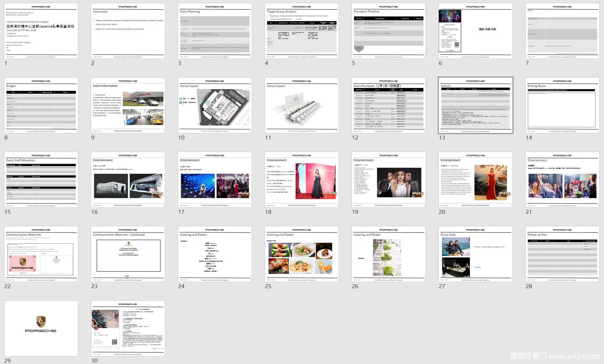Select slide 7 Media thumbnail

coord(563,31)
